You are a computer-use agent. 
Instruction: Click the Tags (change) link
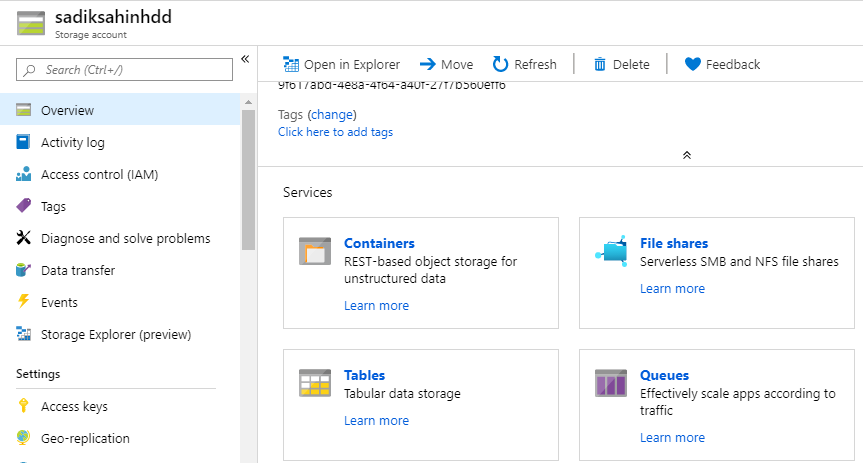[332, 115]
